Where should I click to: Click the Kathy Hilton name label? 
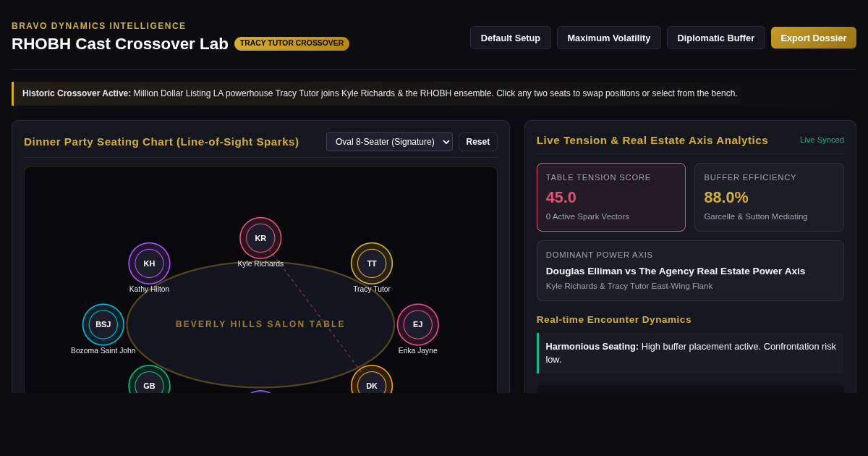149,290
